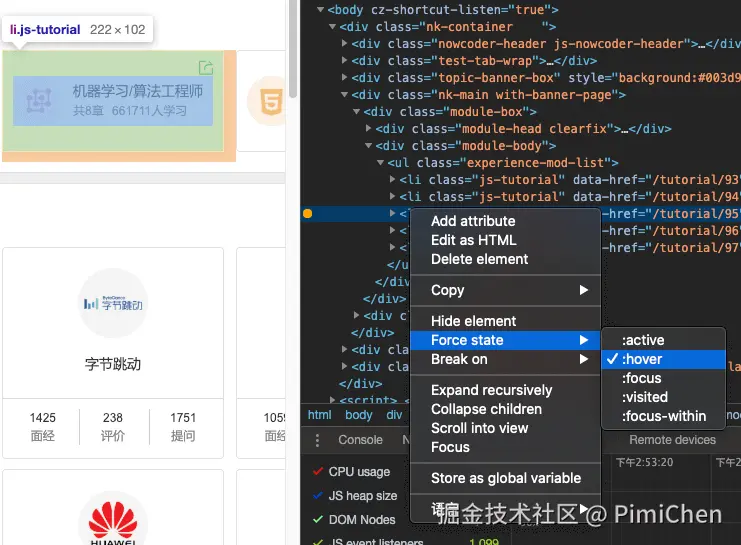
Task: Choose Add attribute from context menu
Action: pos(505,221)
